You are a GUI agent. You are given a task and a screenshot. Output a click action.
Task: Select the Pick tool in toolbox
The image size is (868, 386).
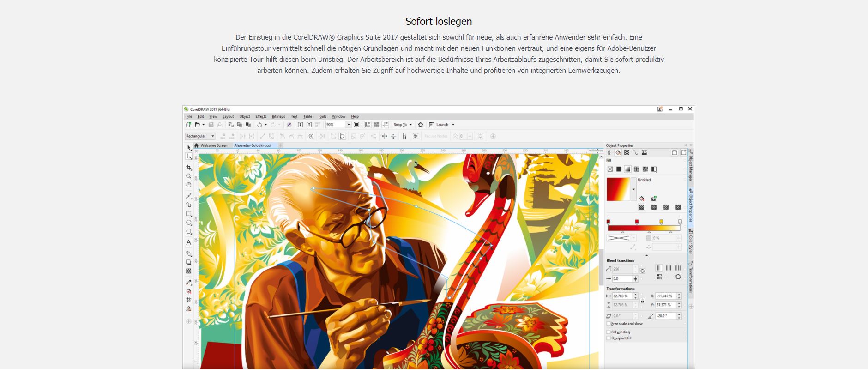pyautogui.click(x=189, y=147)
